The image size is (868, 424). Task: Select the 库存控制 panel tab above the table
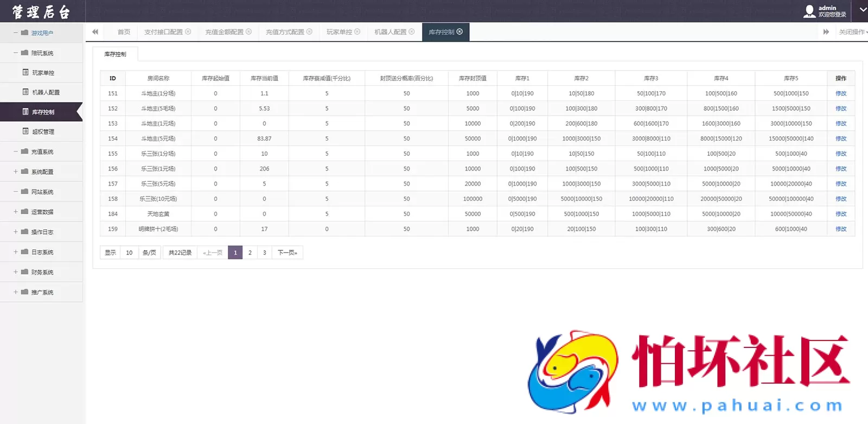click(x=115, y=54)
